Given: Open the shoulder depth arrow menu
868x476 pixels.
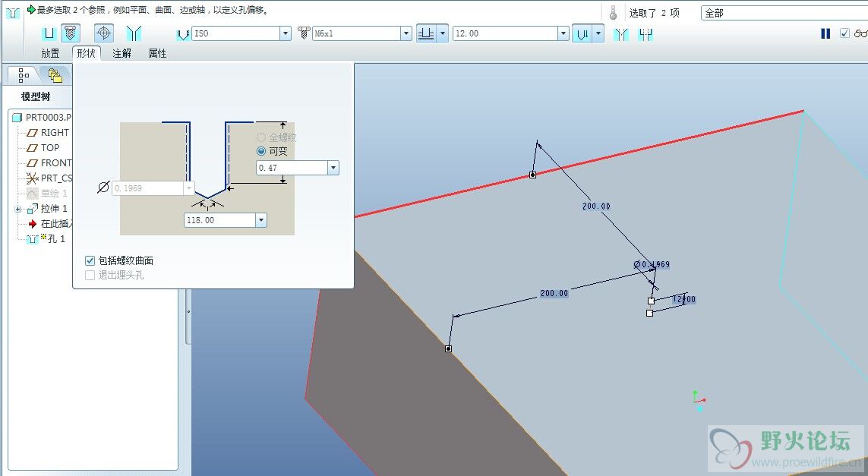Looking at the screenshot, I should [598, 34].
